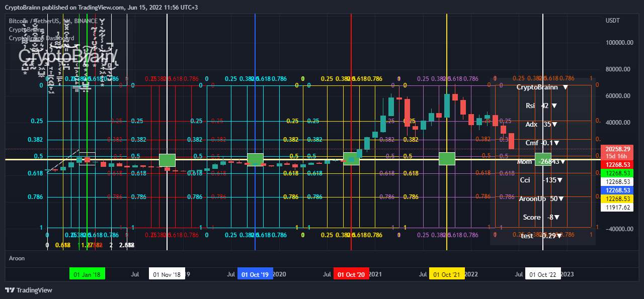Click the blue 12268.53 price label

click(617, 190)
